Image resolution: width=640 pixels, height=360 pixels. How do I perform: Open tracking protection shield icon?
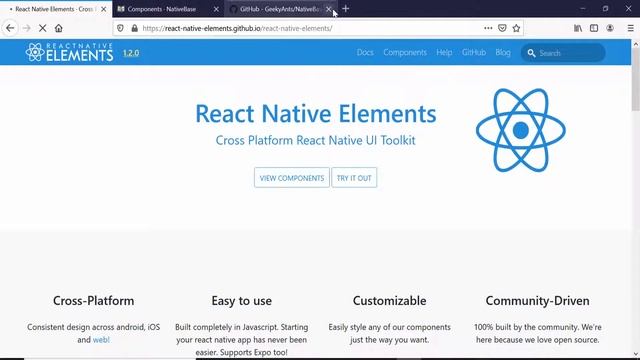click(x=120, y=28)
